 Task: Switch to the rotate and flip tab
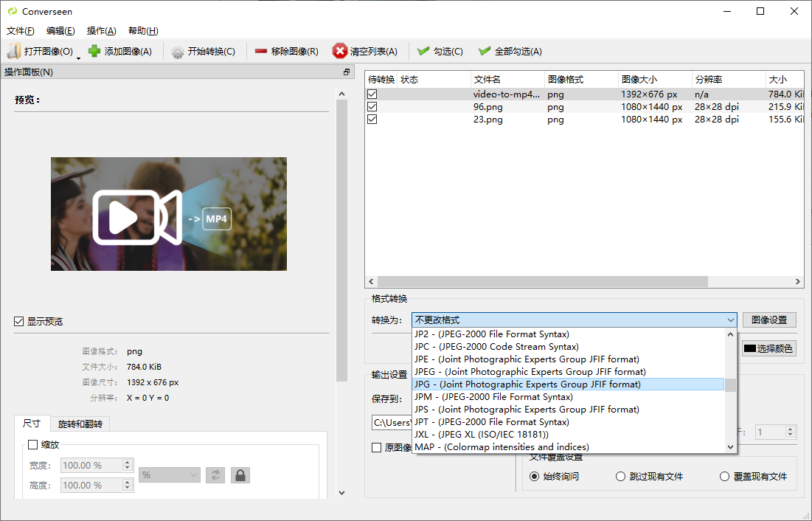coord(80,424)
